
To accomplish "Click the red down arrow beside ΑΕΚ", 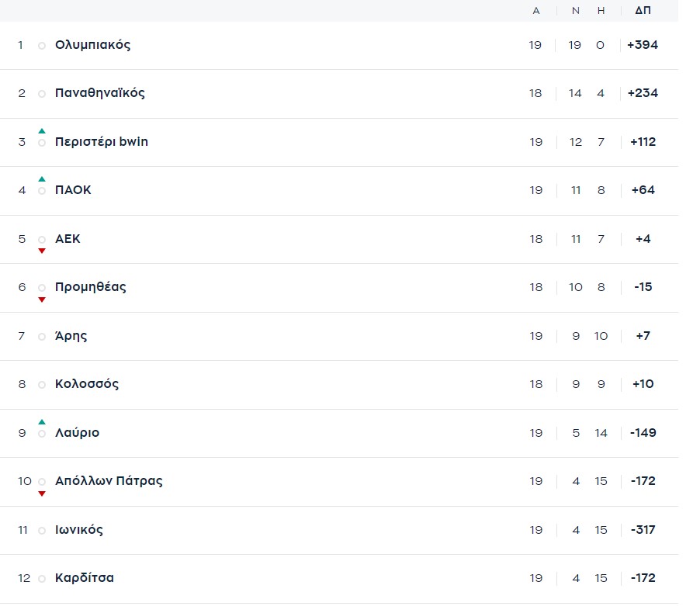I will 42,251.
